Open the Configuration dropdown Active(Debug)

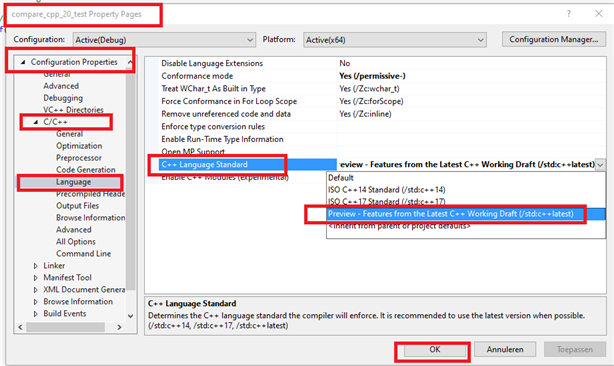point(164,40)
